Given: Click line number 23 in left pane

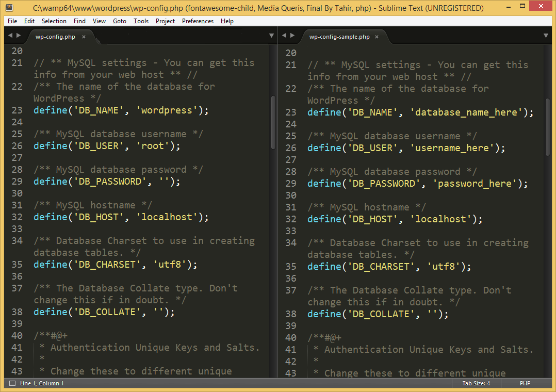Looking at the screenshot, I should click(17, 110).
